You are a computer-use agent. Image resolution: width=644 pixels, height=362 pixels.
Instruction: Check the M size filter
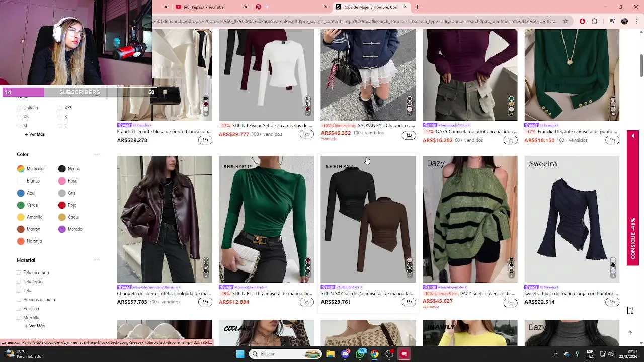pyautogui.click(x=19, y=126)
